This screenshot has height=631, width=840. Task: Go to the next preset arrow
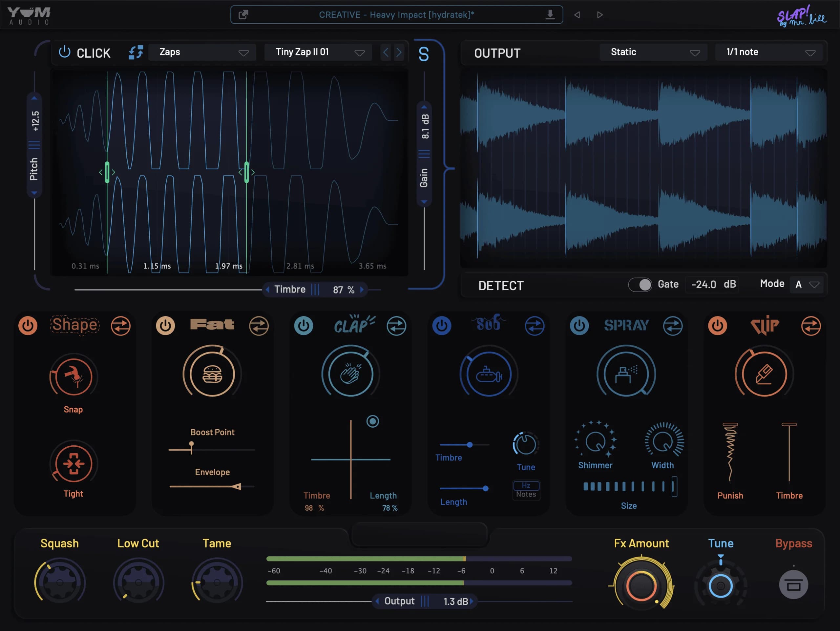(x=599, y=15)
